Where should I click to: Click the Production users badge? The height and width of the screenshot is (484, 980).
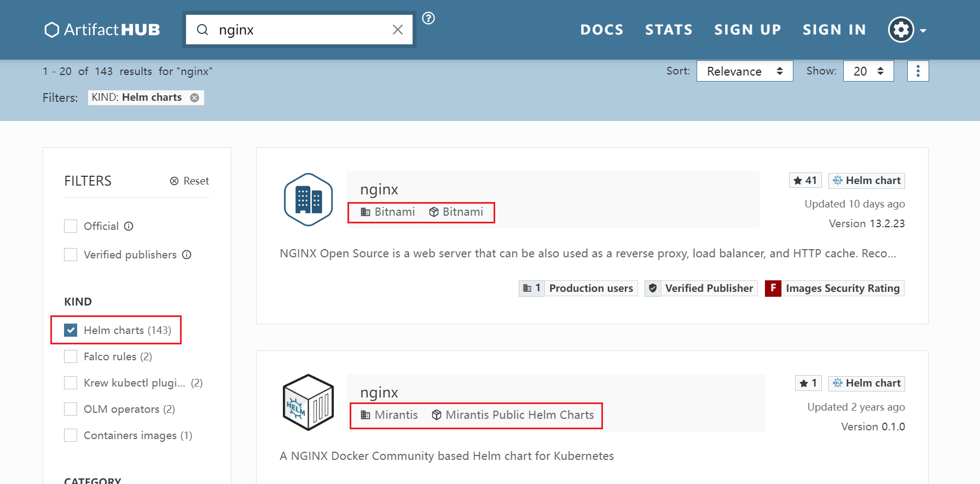point(578,289)
